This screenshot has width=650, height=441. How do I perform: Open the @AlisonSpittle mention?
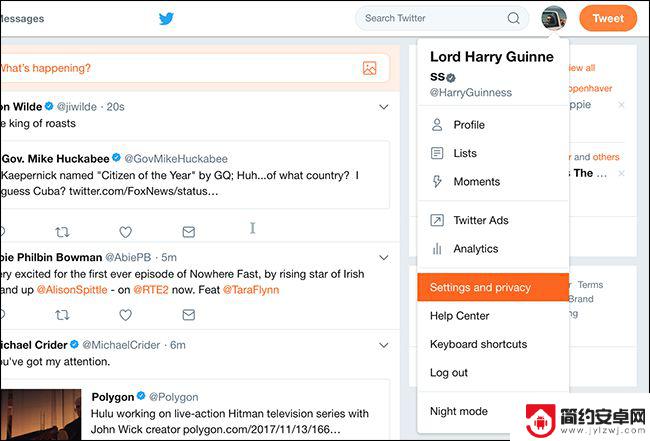point(72,290)
